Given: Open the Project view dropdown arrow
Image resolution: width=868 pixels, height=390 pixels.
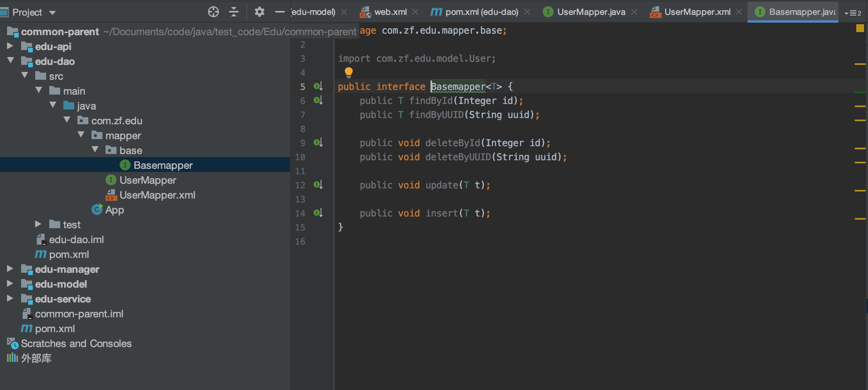Looking at the screenshot, I should pos(52,13).
